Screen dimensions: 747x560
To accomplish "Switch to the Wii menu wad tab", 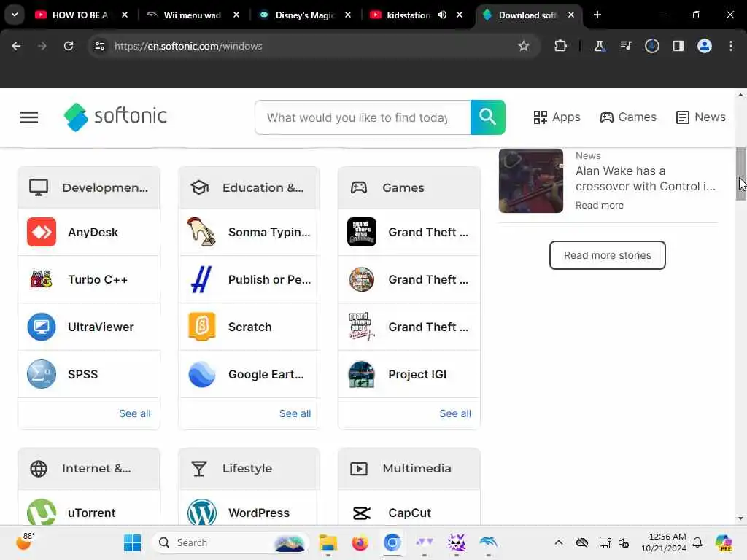I will pyautogui.click(x=192, y=15).
